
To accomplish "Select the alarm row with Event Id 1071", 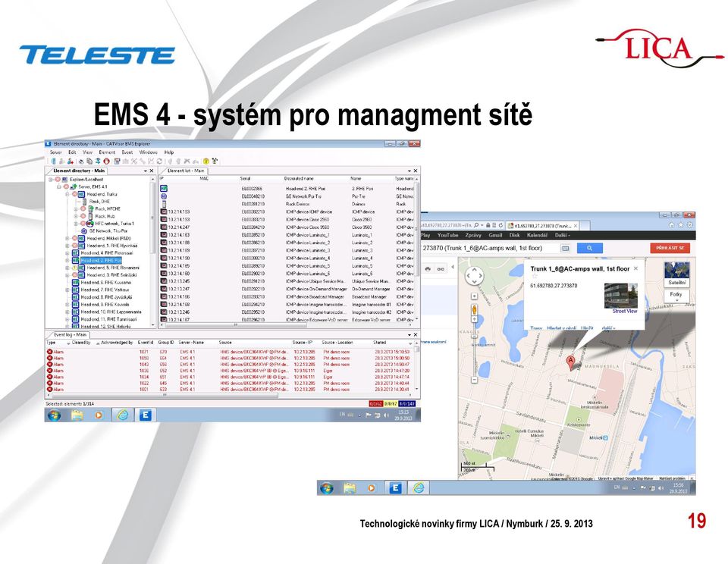I will pos(228,352).
